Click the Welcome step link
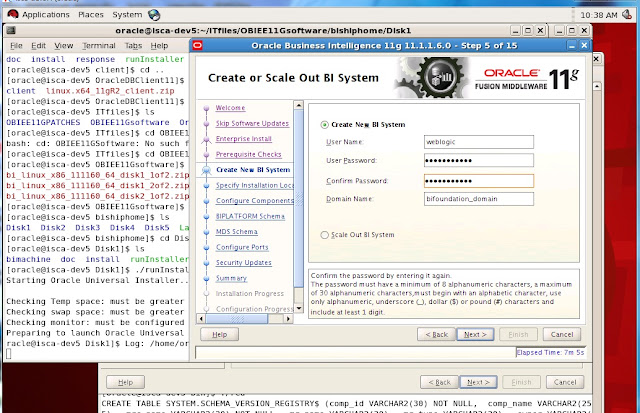The width and height of the screenshot is (640, 413). click(x=230, y=108)
